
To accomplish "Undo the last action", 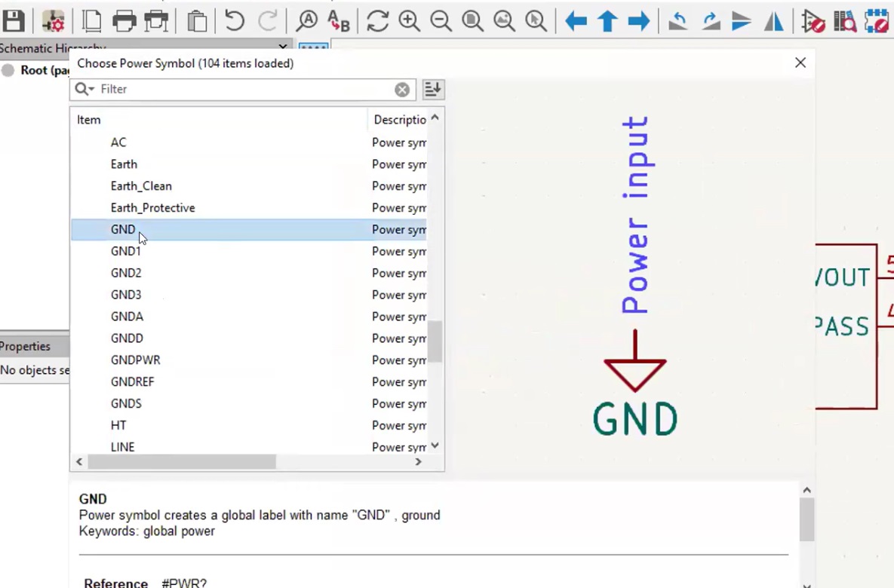I will click(x=234, y=20).
